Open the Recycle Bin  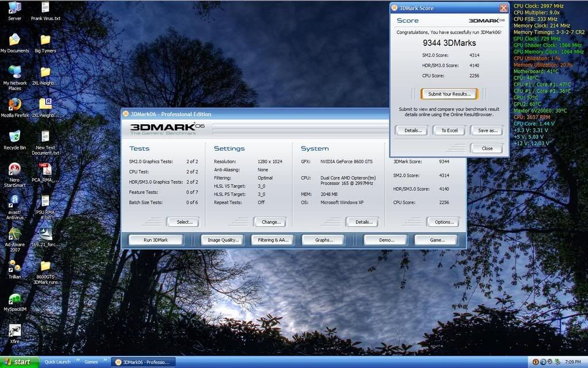[14, 136]
